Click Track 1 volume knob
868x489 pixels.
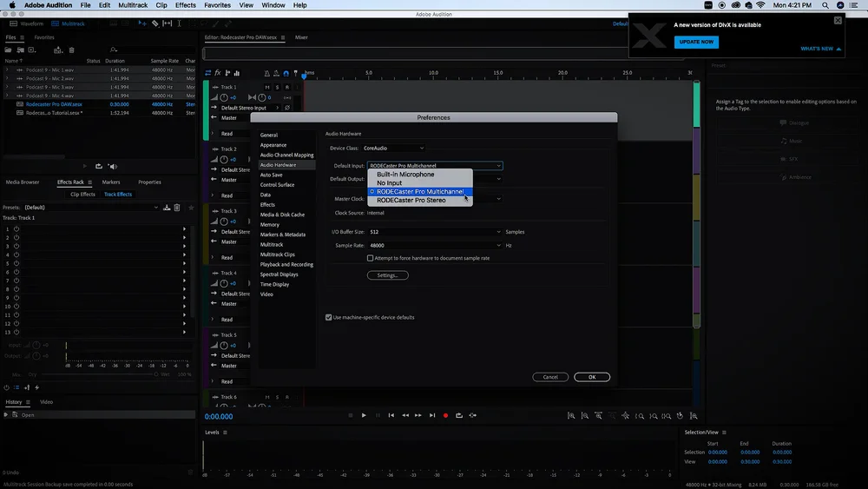pyautogui.click(x=224, y=97)
